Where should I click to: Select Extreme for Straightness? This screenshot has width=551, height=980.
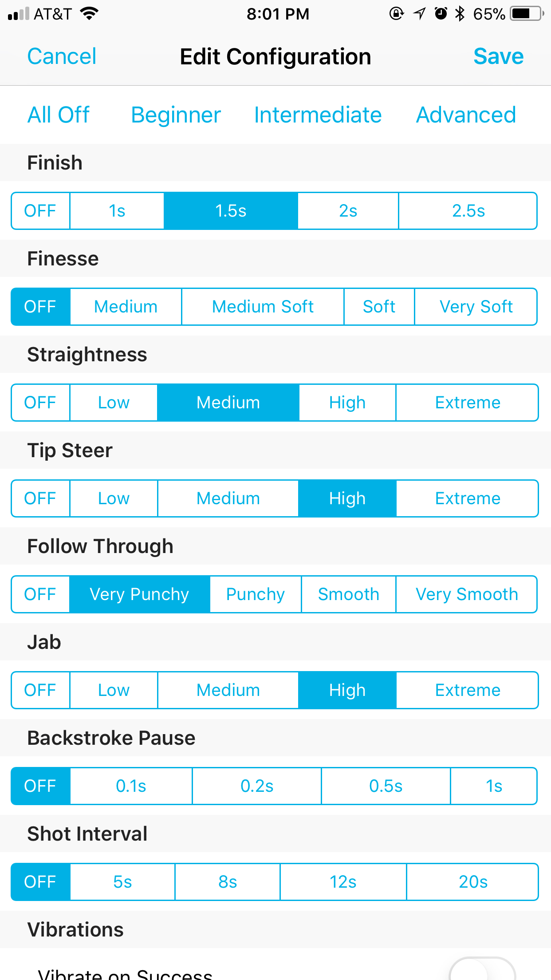[x=467, y=403]
